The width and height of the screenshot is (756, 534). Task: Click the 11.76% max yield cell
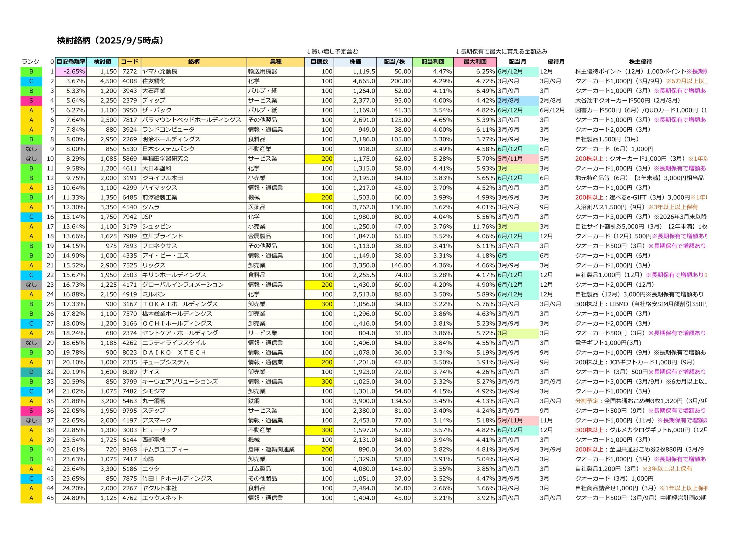475,227
